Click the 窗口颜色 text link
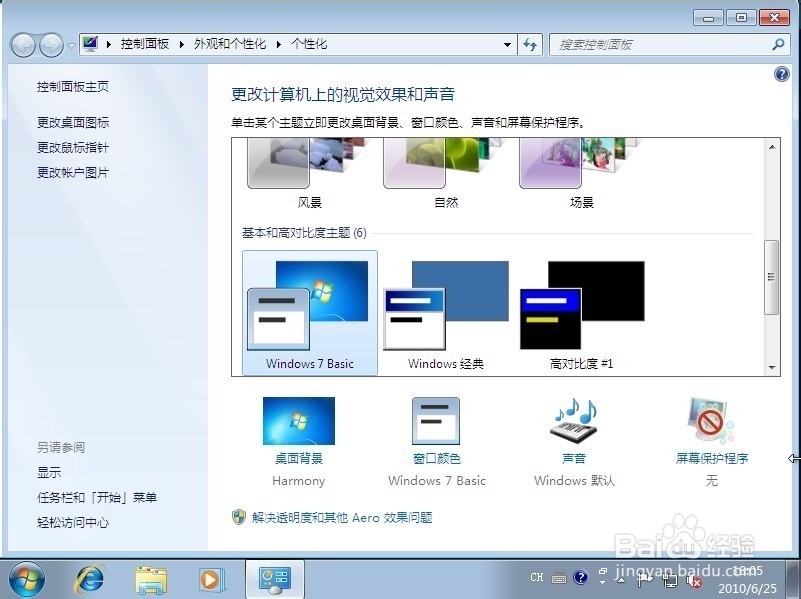Image resolution: width=801 pixels, height=599 pixels. pos(437,459)
